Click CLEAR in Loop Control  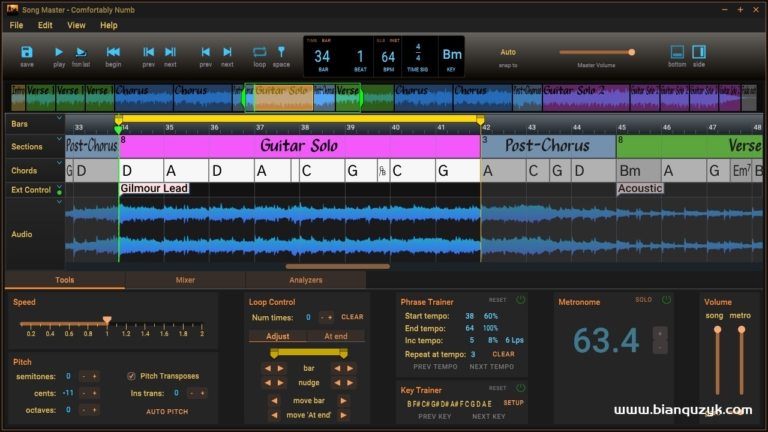[x=352, y=317]
